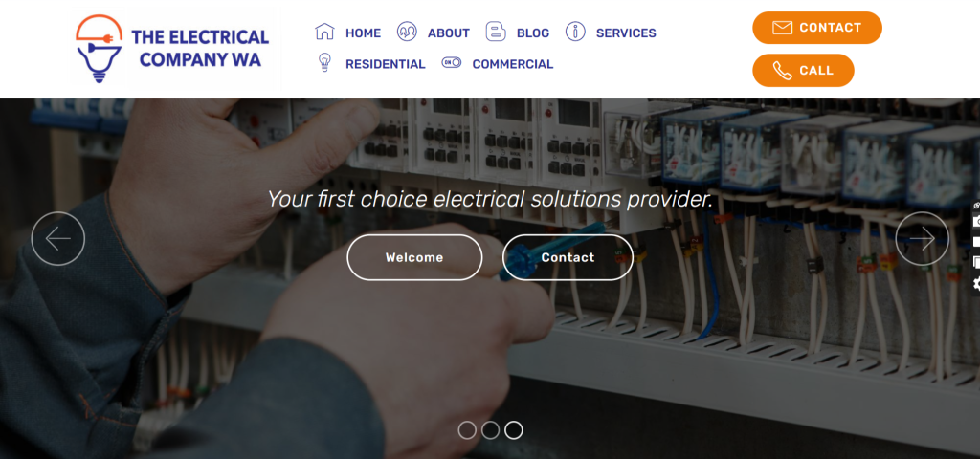Click the outlined Welcome button on the banner

pos(414,257)
